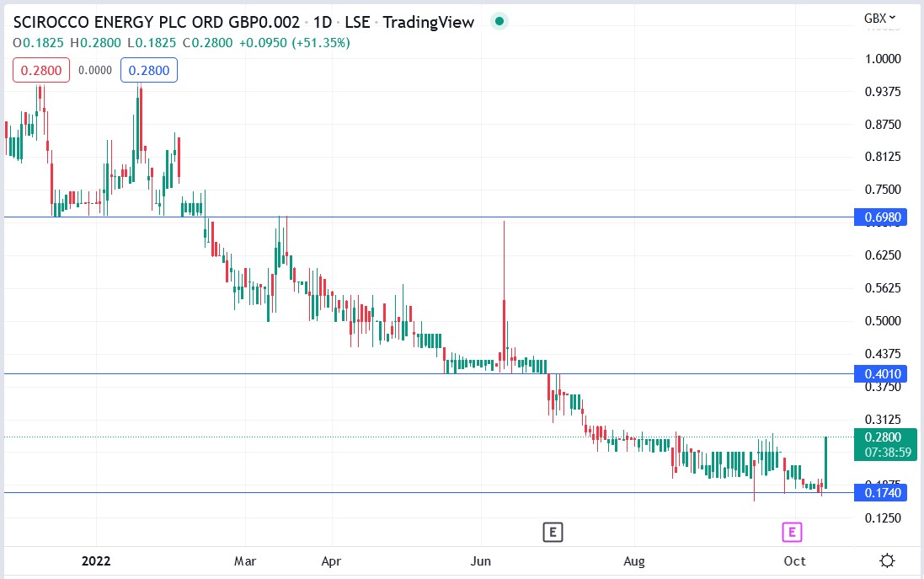Click 2022 on the time axis
Viewport: 924px width, 579px height.
[x=95, y=560]
